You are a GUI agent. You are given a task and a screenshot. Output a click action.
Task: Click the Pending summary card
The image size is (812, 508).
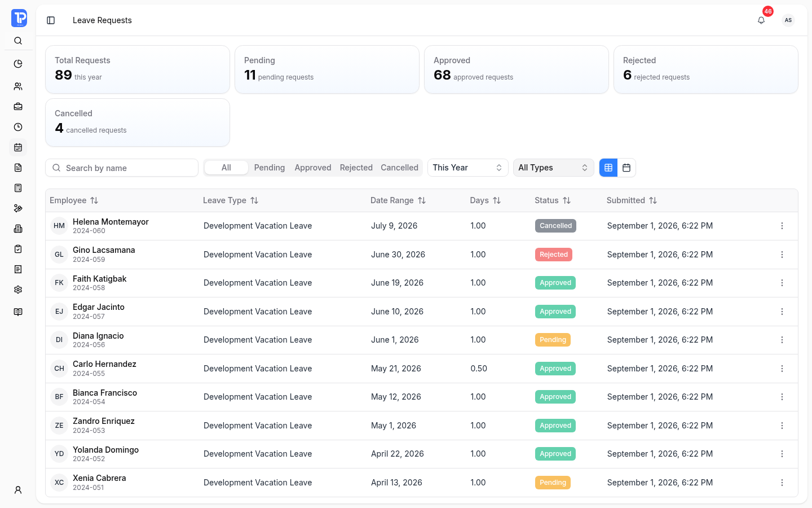(327, 69)
